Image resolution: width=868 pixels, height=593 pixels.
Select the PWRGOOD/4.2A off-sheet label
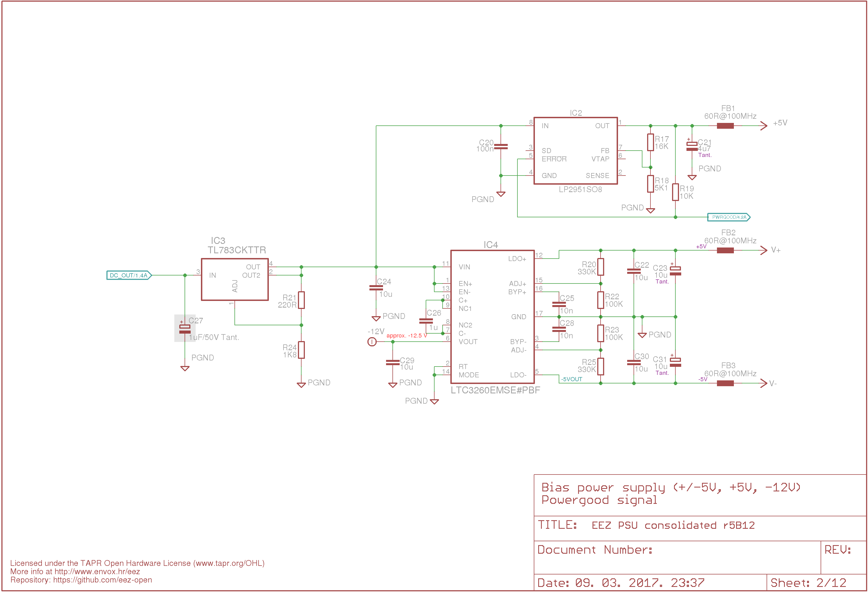[729, 217]
